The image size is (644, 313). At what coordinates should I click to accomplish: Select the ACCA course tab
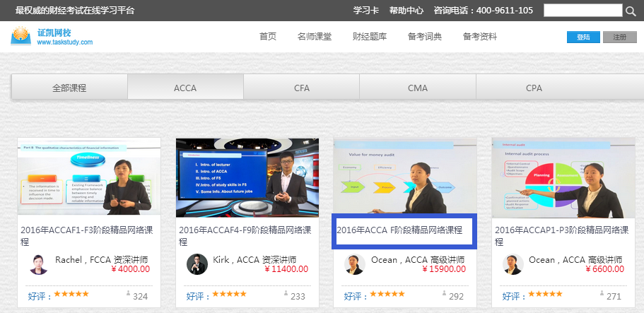(x=185, y=88)
